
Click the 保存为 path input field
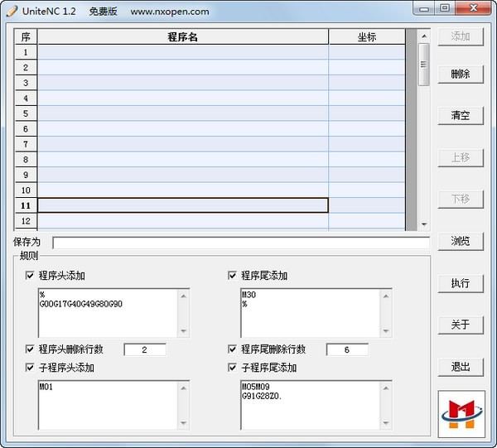[240, 243]
